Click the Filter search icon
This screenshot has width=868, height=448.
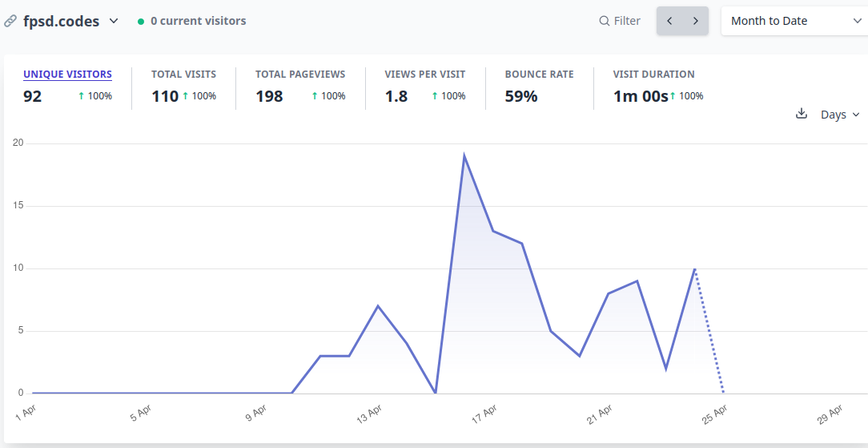tap(604, 21)
